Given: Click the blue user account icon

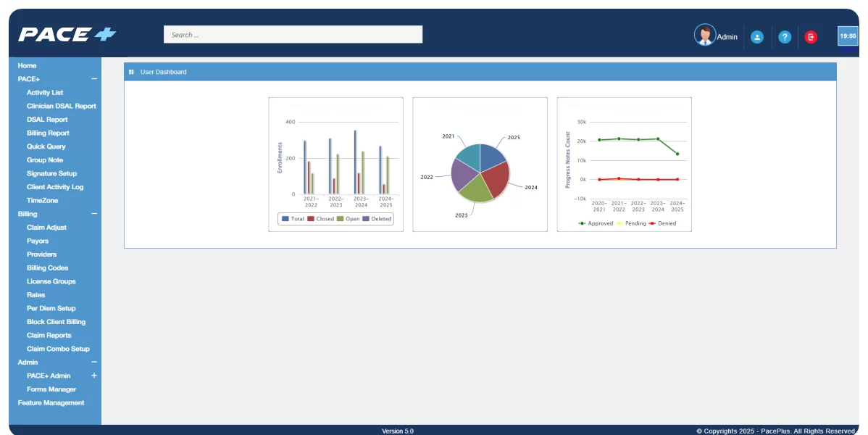Looking at the screenshot, I should click(757, 37).
